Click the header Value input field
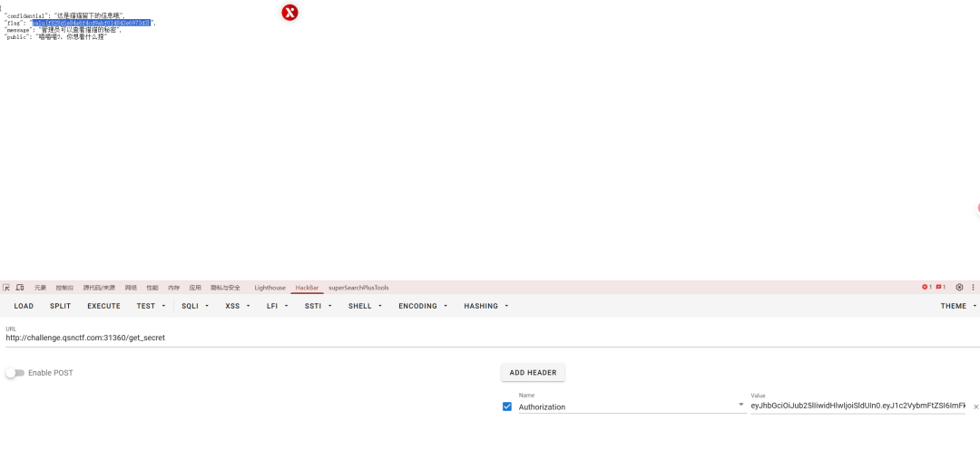980x451 pixels. (857, 406)
